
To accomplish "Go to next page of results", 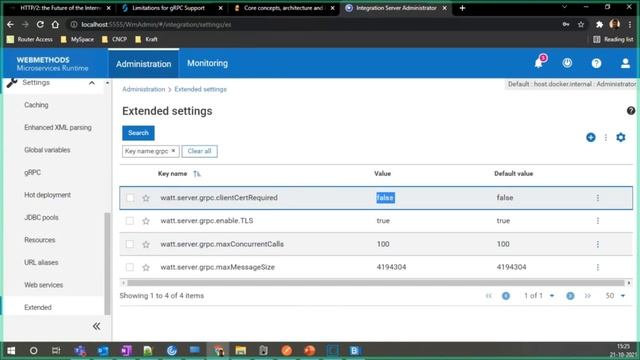I will pos(570,296).
